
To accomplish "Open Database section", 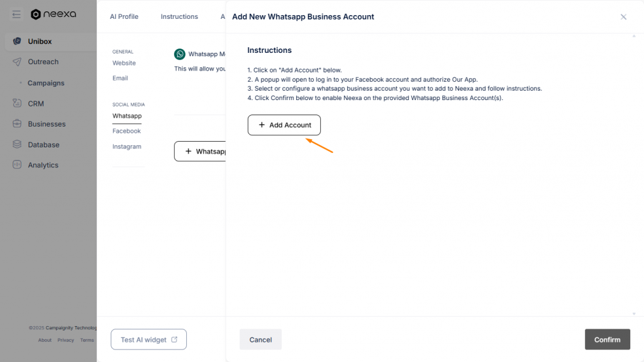I will click(x=43, y=145).
